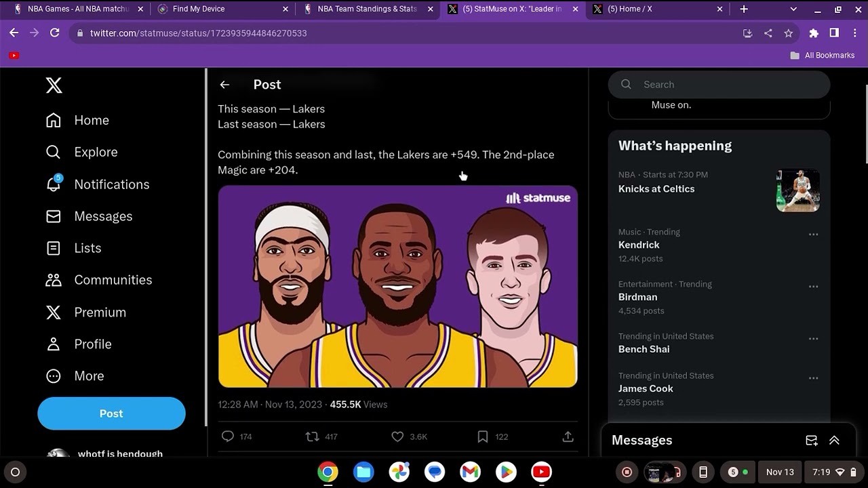Image resolution: width=868 pixels, height=488 pixels.
Task: Go to Messages in the sidebar
Action: coord(89,216)
